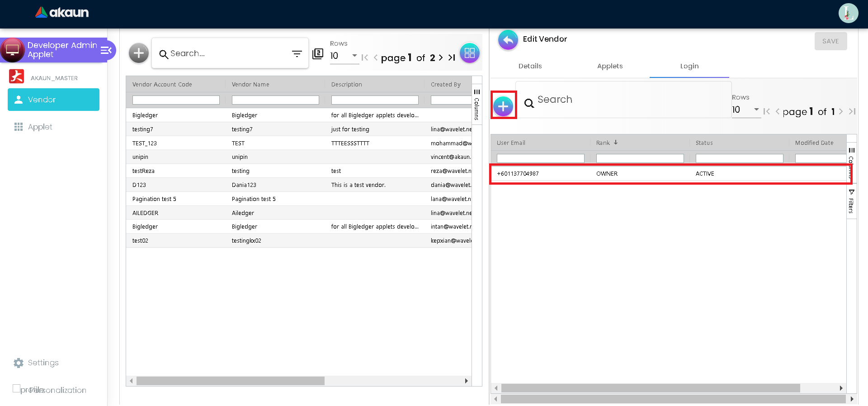Click the add vendor plus button
Screen dimensions: 868x406
point(138,53)
